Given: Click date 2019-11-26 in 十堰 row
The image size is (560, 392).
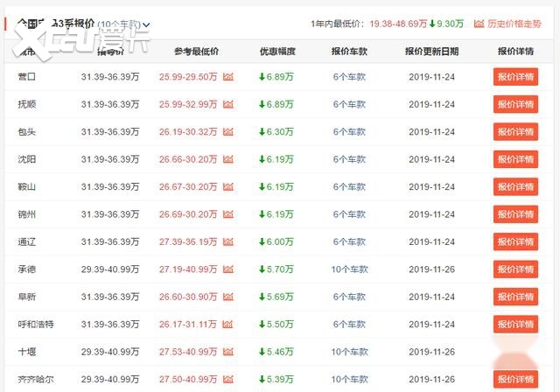Looking at the screenshot, I should pos(431,352).
